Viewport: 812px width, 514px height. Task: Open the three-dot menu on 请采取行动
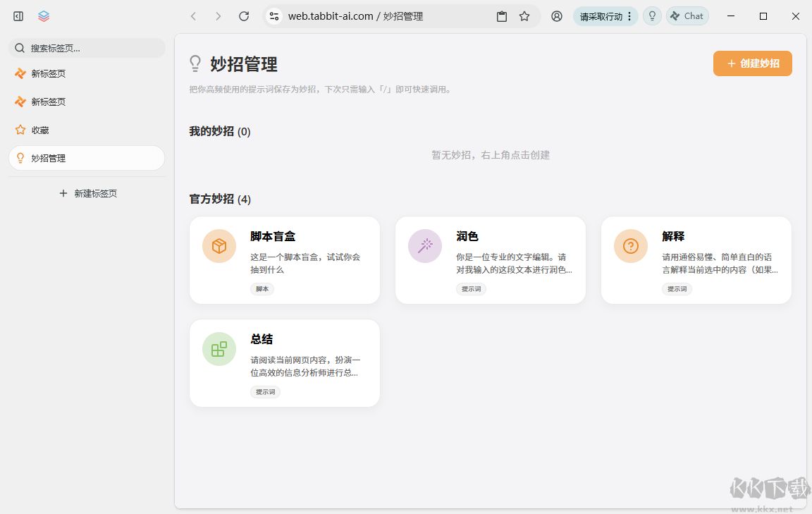[629, 16]
